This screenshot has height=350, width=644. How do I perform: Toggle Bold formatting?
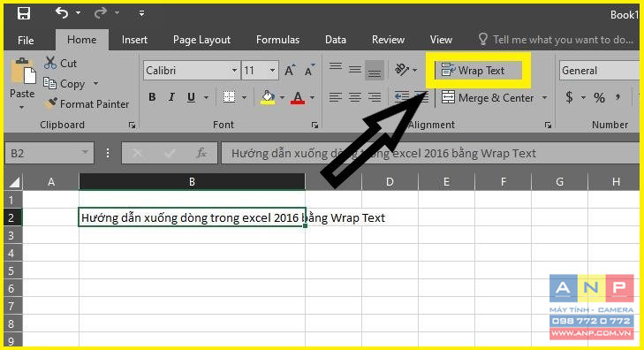coord(152,97)
